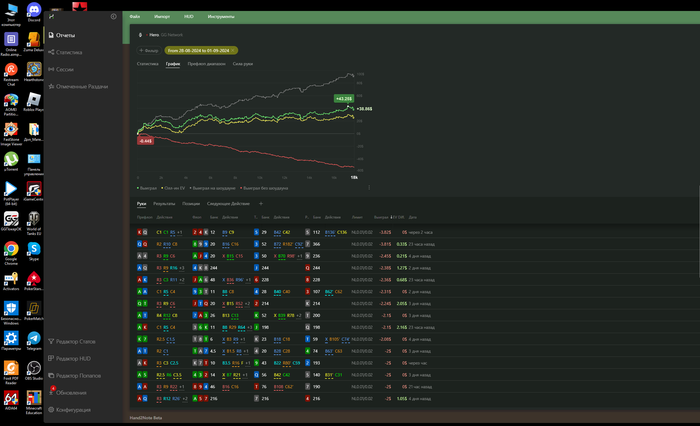The image size is (700, 426).
Task: Open Отмеченные Раздачи starred hands
Action: coord(78,86)
